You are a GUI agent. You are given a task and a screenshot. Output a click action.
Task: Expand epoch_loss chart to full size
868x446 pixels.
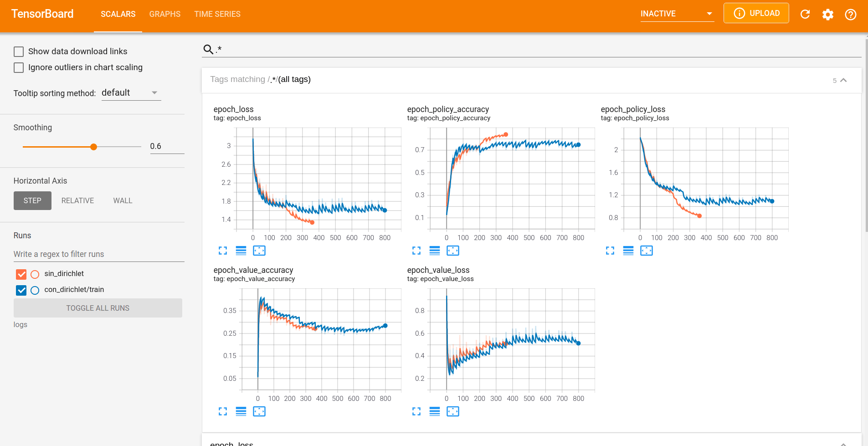[x=223, y=251]
